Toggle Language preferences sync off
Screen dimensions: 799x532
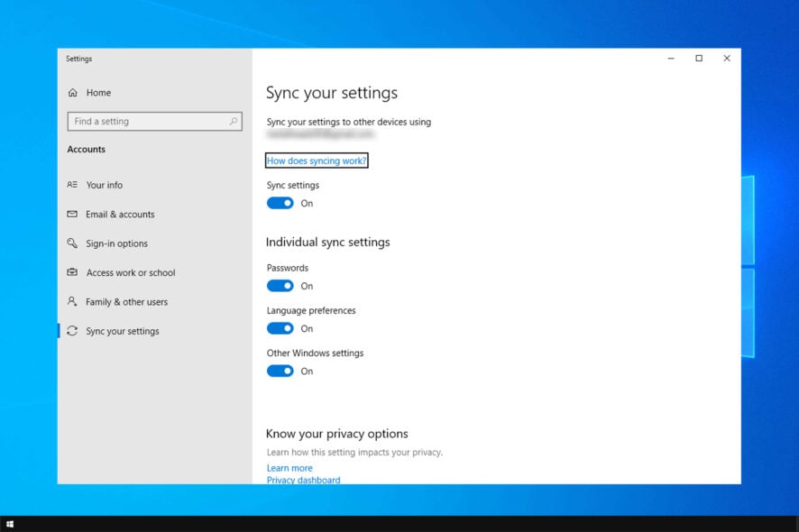point(280,328)
